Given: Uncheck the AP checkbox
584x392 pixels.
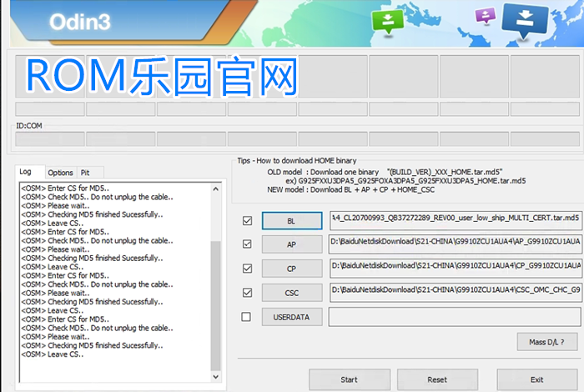Looking at the screenshot, I should click(247, 244).
